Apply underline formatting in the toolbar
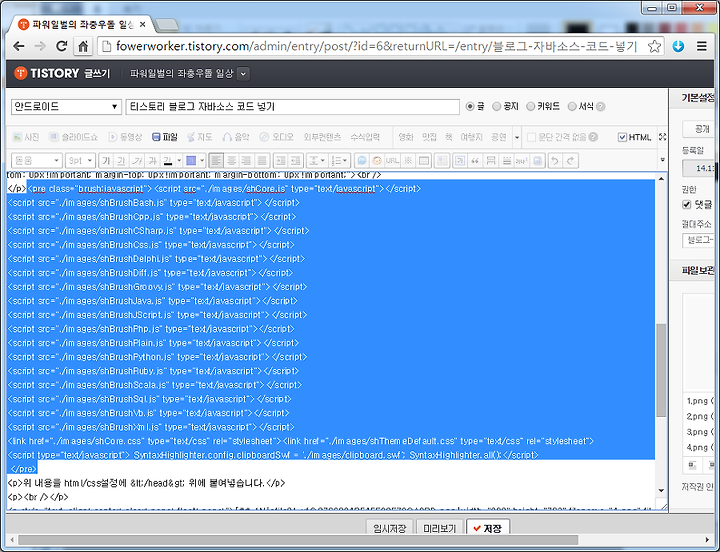Viewport: 720px width, 552px height. [121, 161]
